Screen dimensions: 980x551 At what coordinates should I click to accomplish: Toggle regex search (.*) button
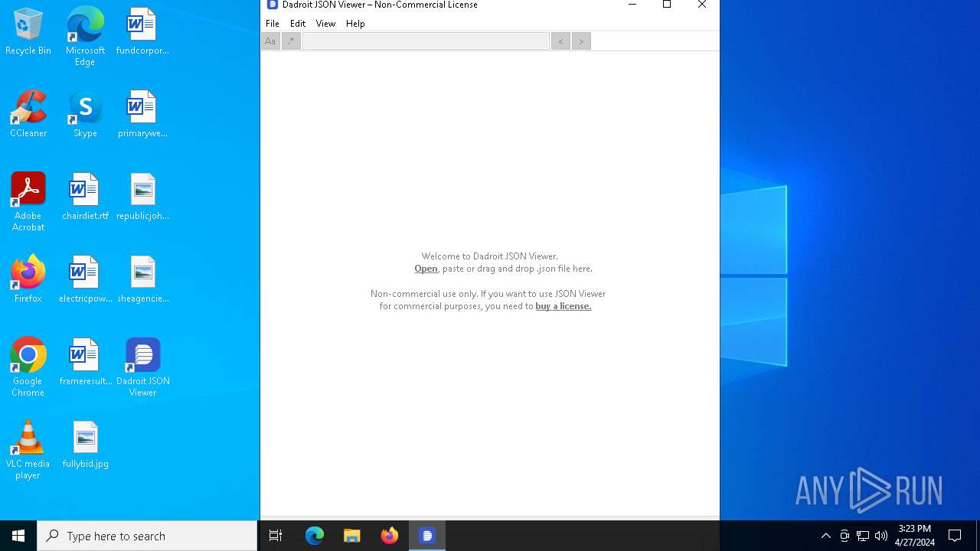point(291,41)
